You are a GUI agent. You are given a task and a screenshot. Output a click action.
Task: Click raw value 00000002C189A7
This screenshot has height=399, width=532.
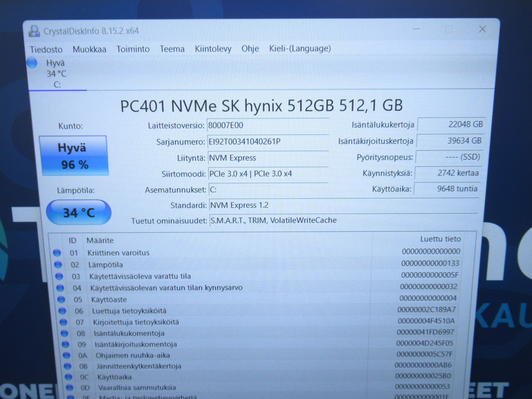click(427, 309)
